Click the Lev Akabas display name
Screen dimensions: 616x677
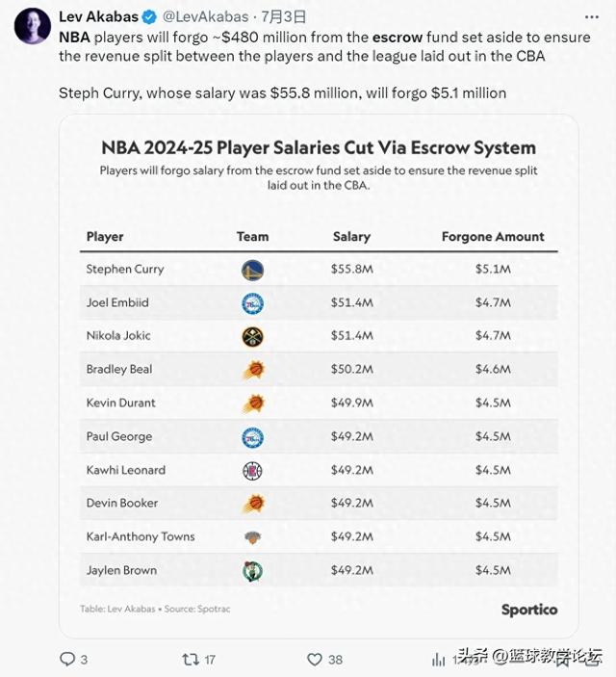point(98,16)
